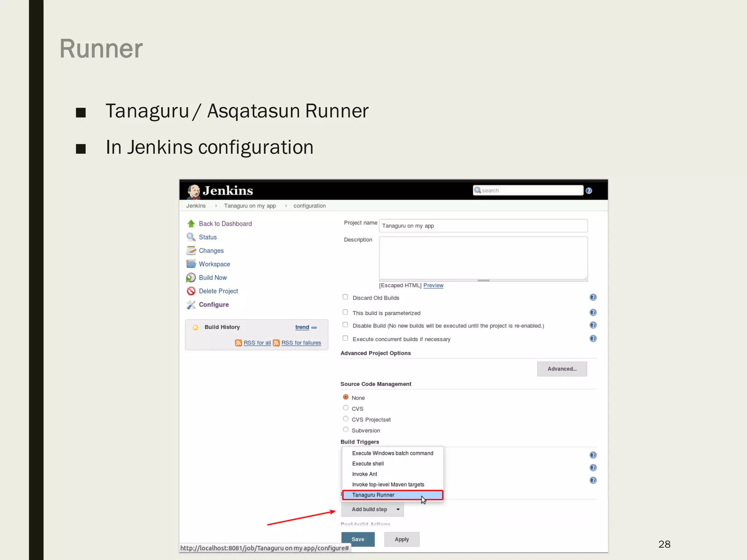
Task: Click the Status magnifier icon
Action: tap(191, 237)
